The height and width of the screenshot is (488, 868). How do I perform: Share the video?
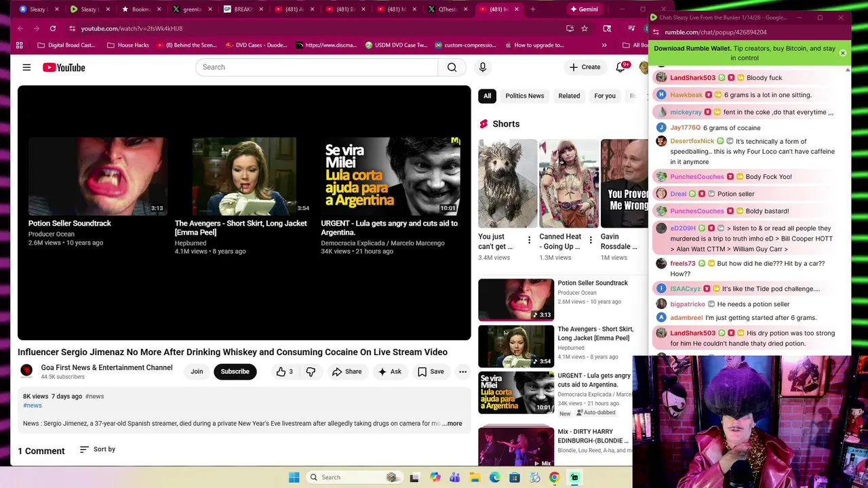347,371
